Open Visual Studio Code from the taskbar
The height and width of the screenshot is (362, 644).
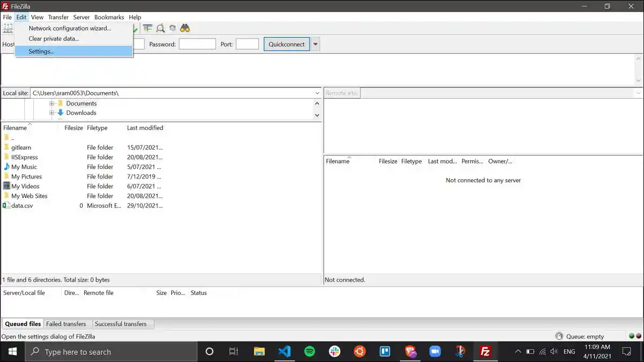tap(284, 352)
